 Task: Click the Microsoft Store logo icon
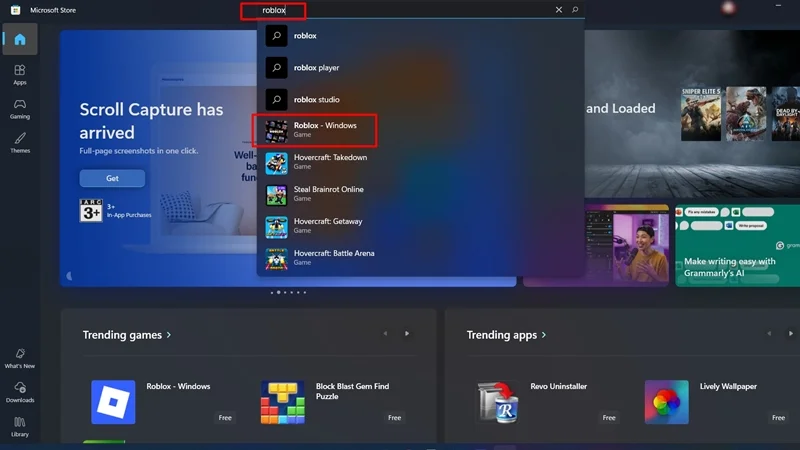pos(15,10)
